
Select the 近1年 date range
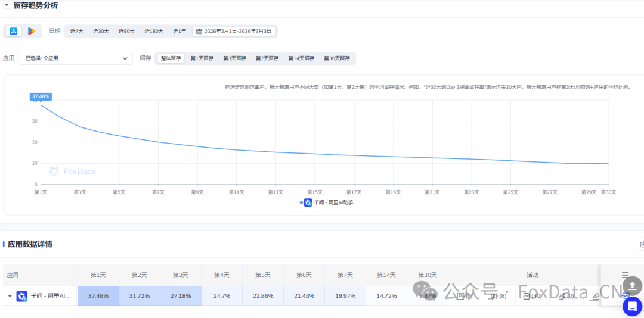pos(179,31)
